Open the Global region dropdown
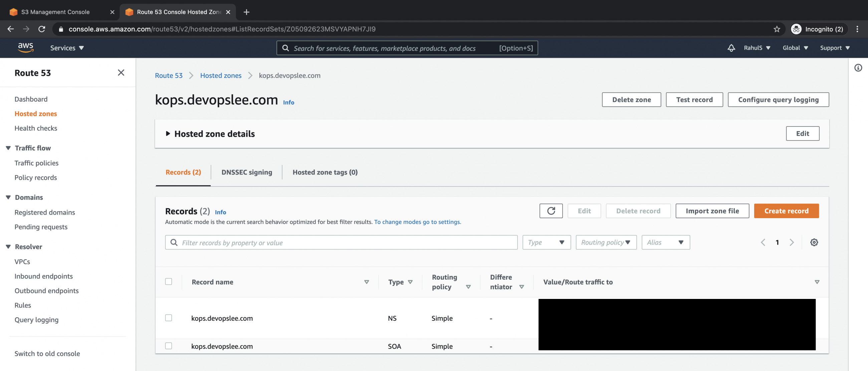This screenshot has width=868, height=371. 795,48
